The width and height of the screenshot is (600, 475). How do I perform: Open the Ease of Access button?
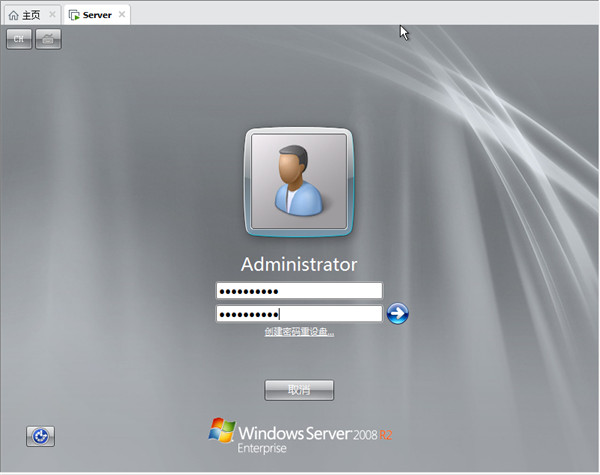[x=41, y=436]
